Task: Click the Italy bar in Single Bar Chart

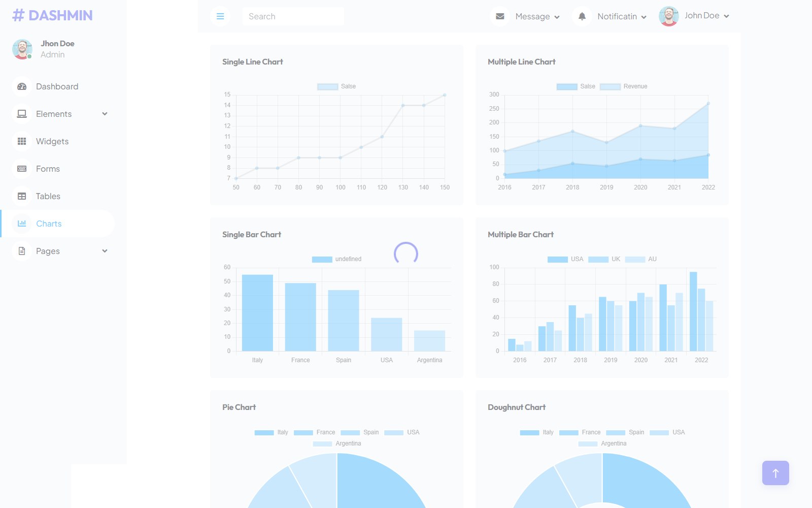Action: (257, 313)
